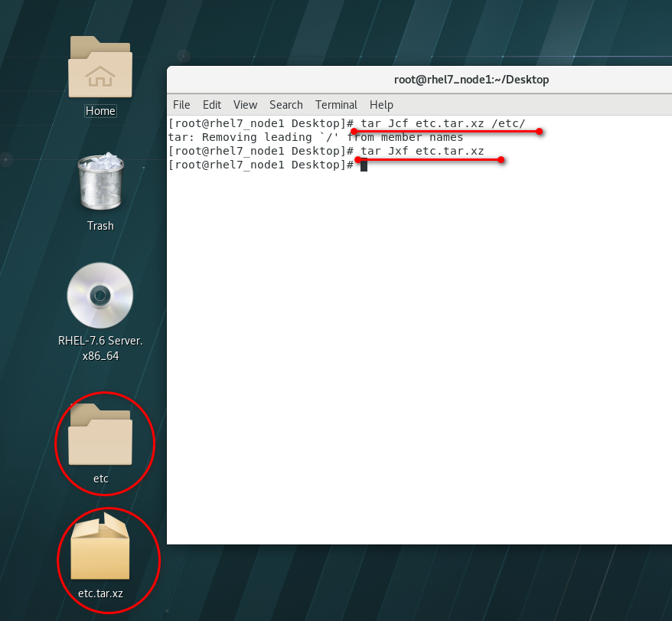This screenshot has height=621, width=672.
Task: Select the etc.tar.xz archive icon
Action: (100, 546)
